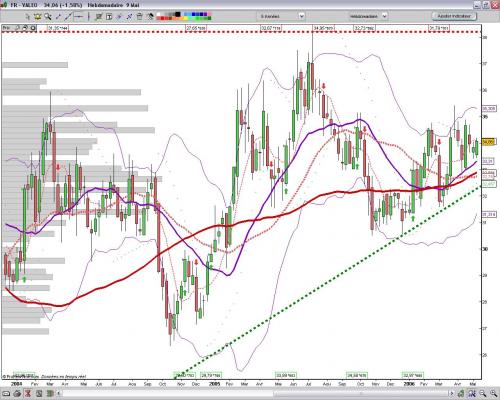Click the paint bucket icon beside the color palette

150,16
